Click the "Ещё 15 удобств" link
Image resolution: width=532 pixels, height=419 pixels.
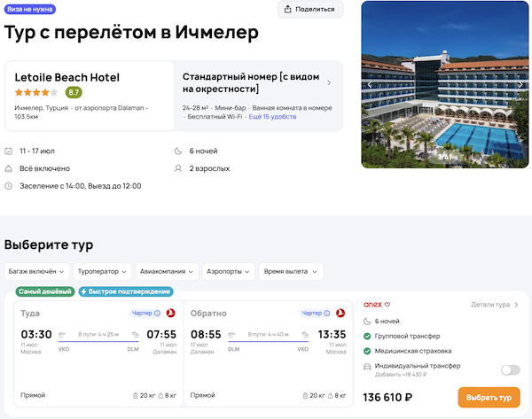point(275,117)
